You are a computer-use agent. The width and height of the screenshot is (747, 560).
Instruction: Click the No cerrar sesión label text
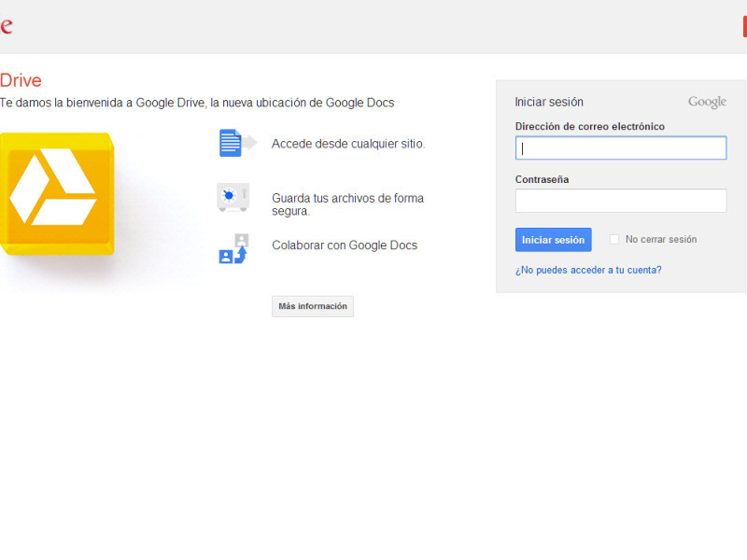(x=661, y=239)
